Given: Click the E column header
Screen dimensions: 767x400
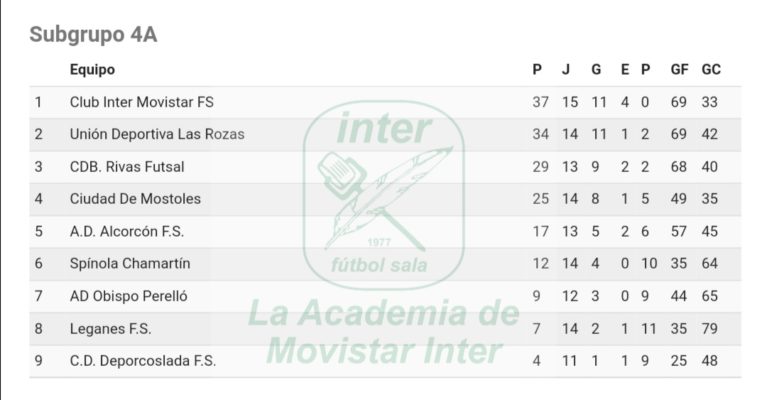Looking at the screenshot, I should pyautogui.click(x=625, y=69).
